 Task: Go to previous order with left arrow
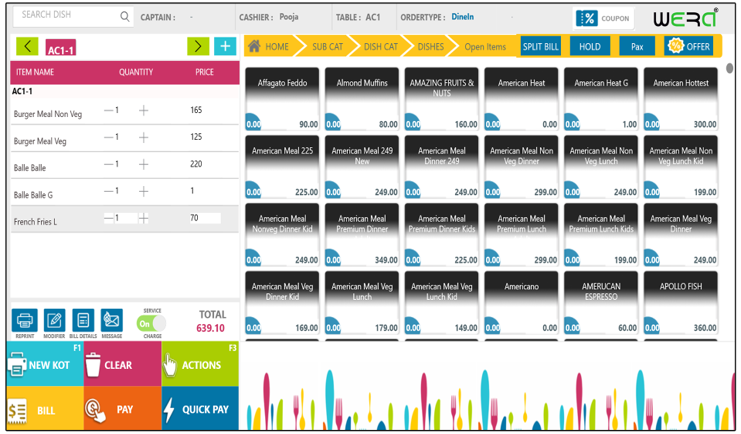coord(27,46)
